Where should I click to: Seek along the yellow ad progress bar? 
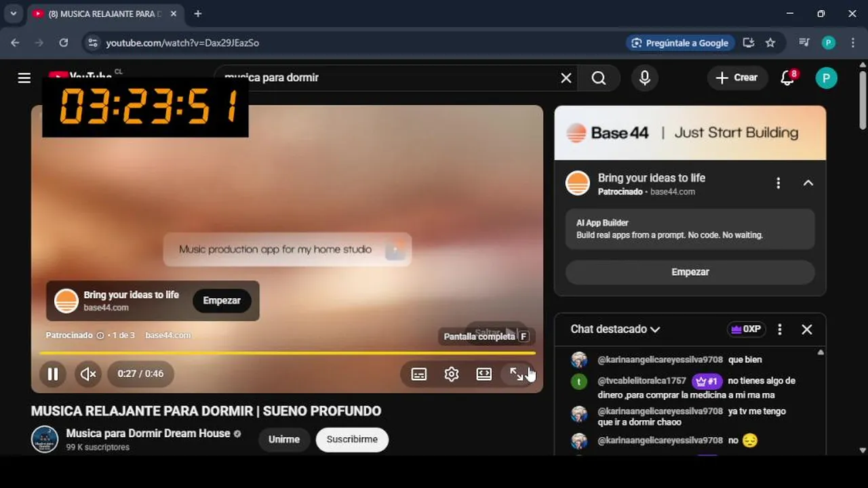tap(288, 353)
